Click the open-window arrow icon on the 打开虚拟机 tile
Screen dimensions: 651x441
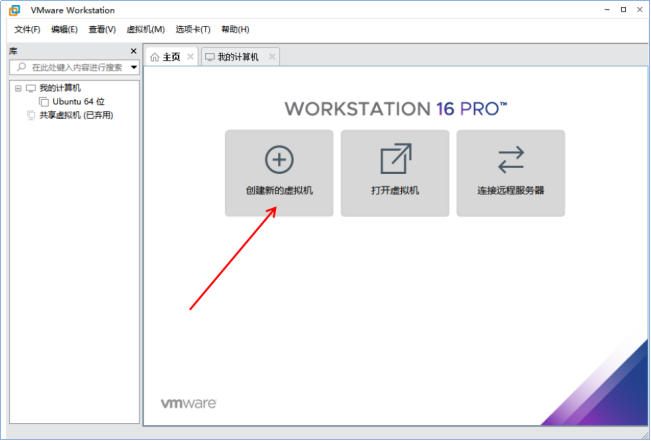click(x=396, y=159)
